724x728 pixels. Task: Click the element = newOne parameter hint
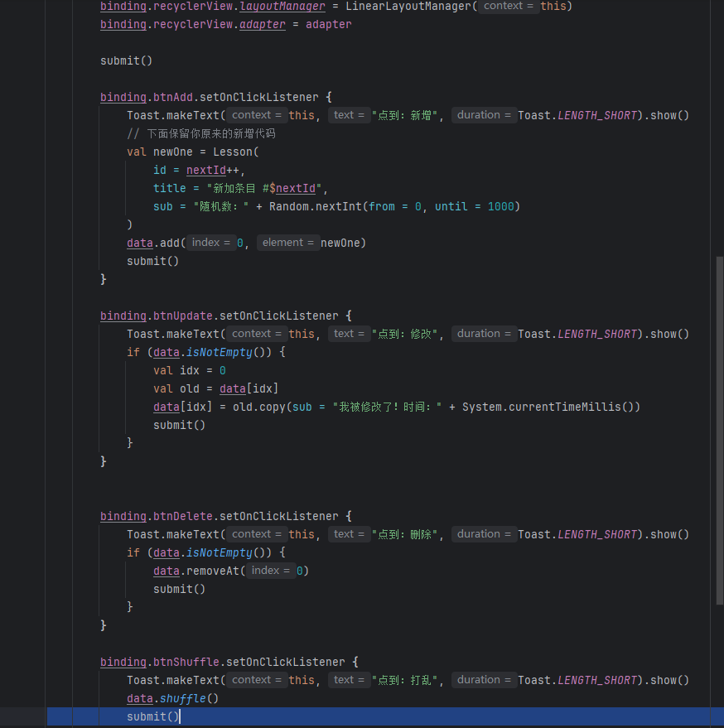[286, 242]
